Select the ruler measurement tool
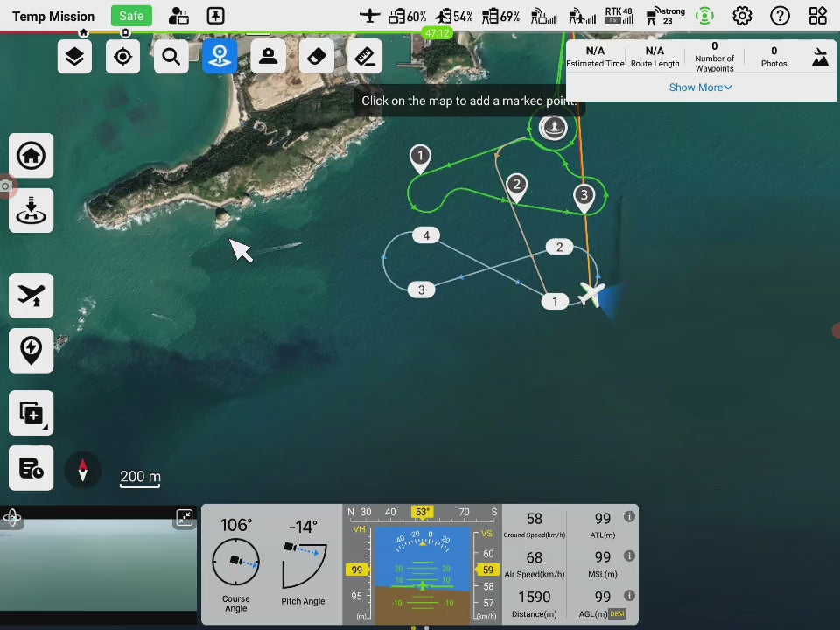The width and height of the screenshot is (840, 630). coord(365,57)
